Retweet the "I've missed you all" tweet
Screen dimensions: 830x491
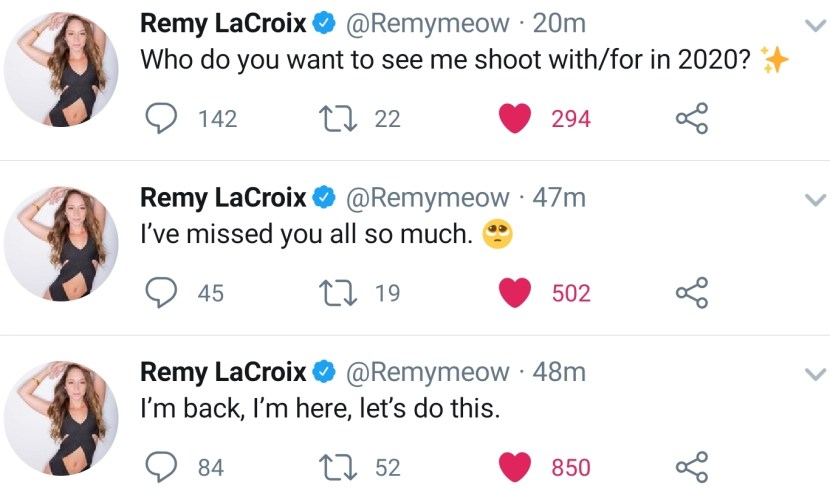click(331, 293)
